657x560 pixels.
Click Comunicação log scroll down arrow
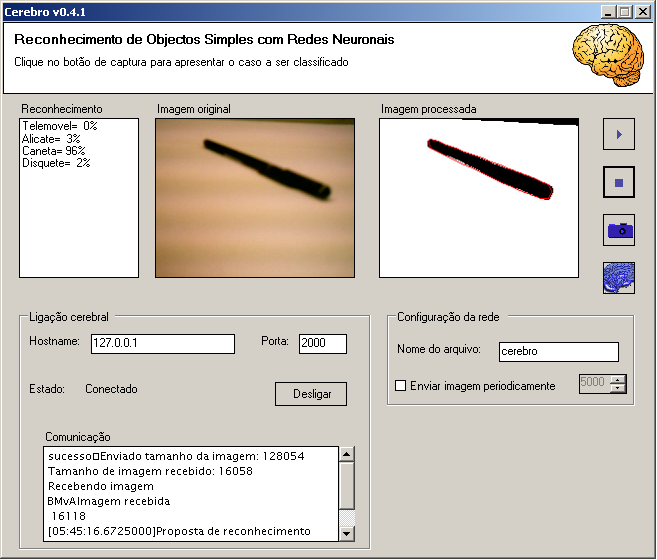(x=347, y=534)
